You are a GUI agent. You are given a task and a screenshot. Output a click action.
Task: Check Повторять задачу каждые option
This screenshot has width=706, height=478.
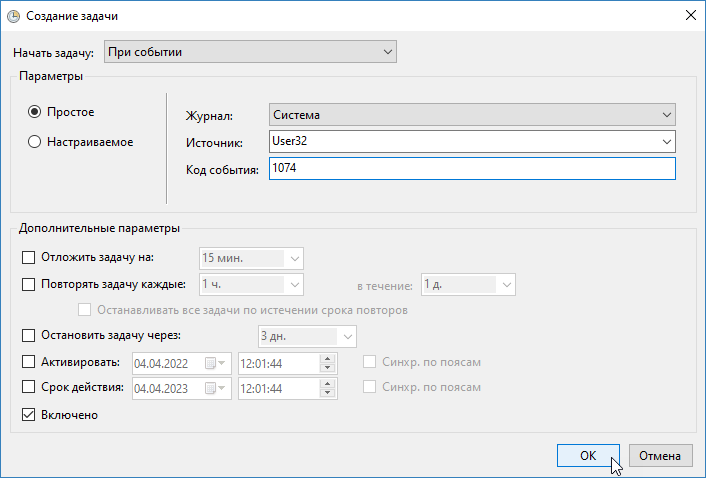coord(28,284)
